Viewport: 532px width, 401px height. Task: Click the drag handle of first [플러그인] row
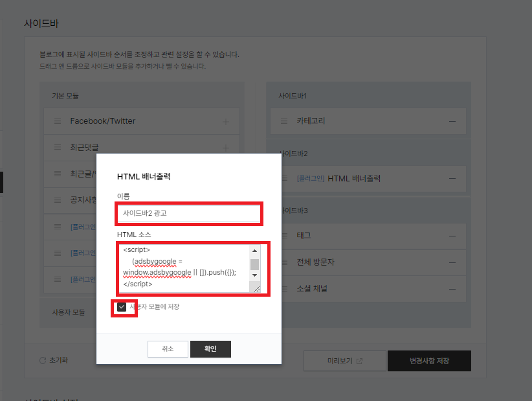[58, 227]
